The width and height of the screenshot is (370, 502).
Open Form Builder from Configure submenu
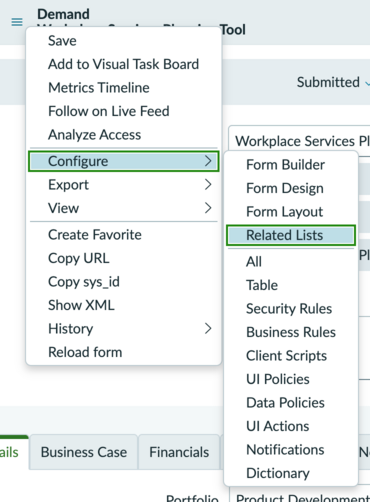(291, 165)
